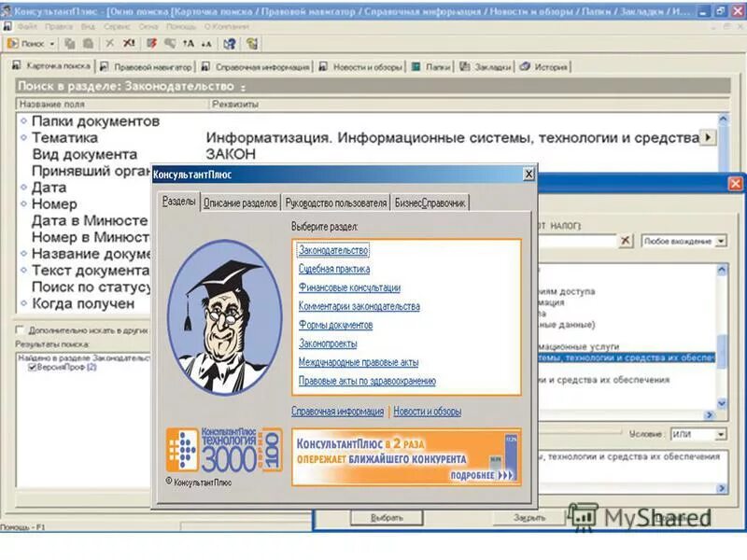Viewport: 747px width, 560px height.
Task: Open the О Компании menu
Action: tap(227, 27)
